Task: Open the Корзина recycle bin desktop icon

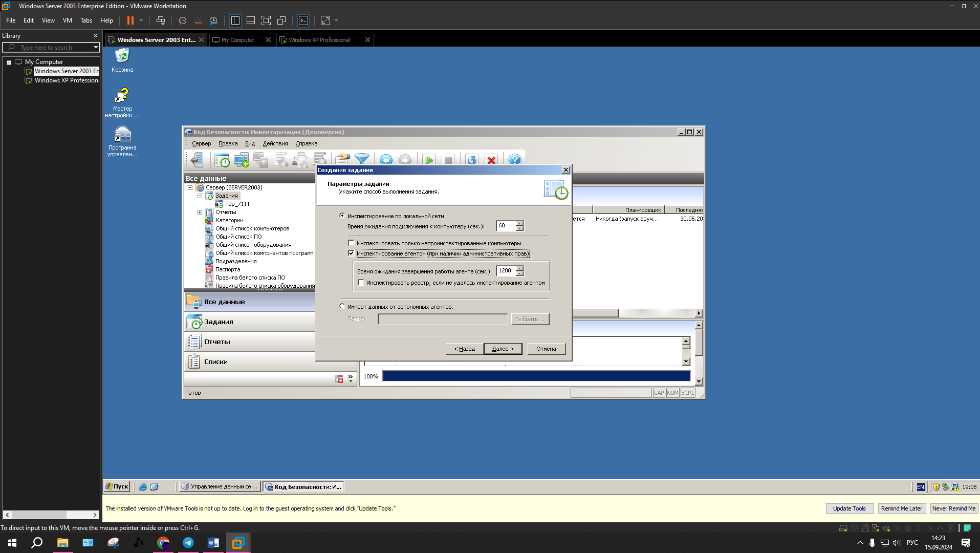Action: tap(122, 60)
